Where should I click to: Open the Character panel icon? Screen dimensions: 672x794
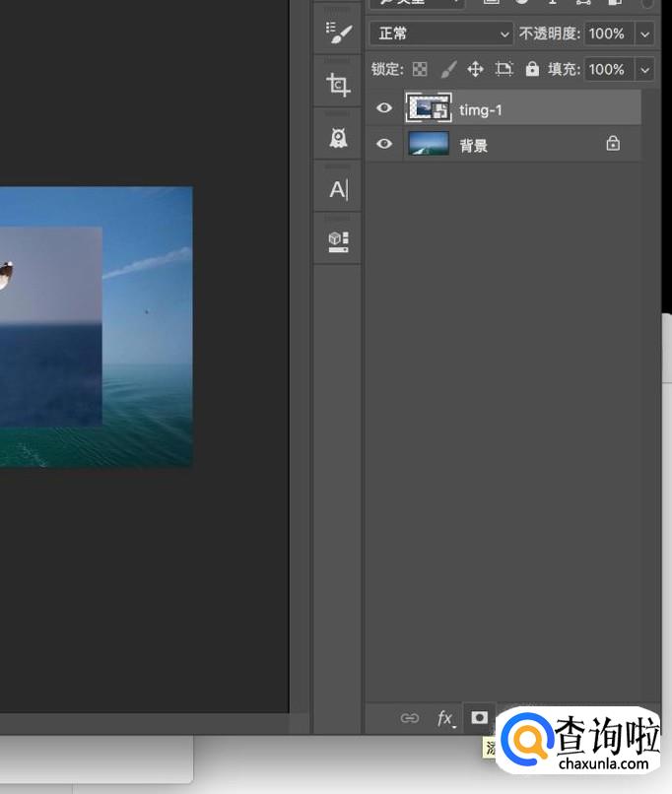tap(338, 190)
